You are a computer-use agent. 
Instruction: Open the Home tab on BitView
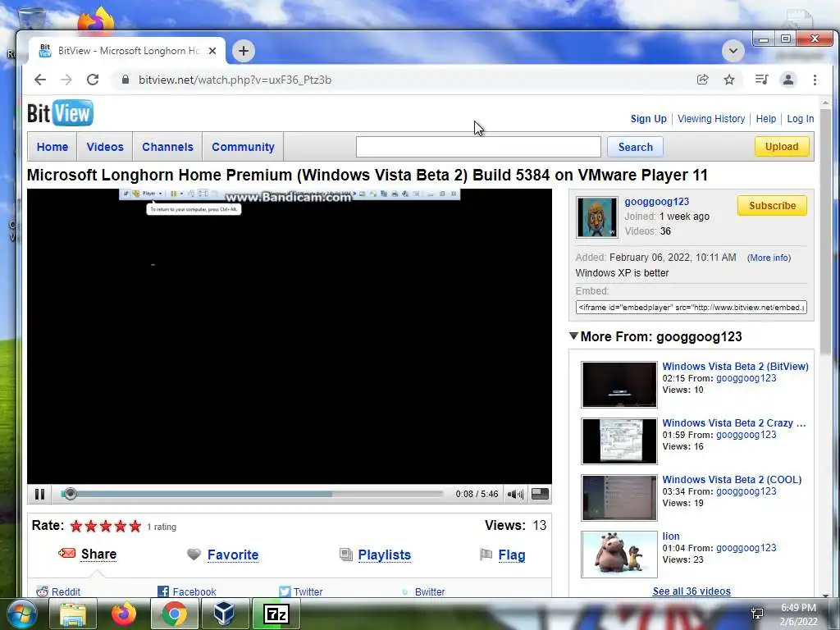pos(52,147)
